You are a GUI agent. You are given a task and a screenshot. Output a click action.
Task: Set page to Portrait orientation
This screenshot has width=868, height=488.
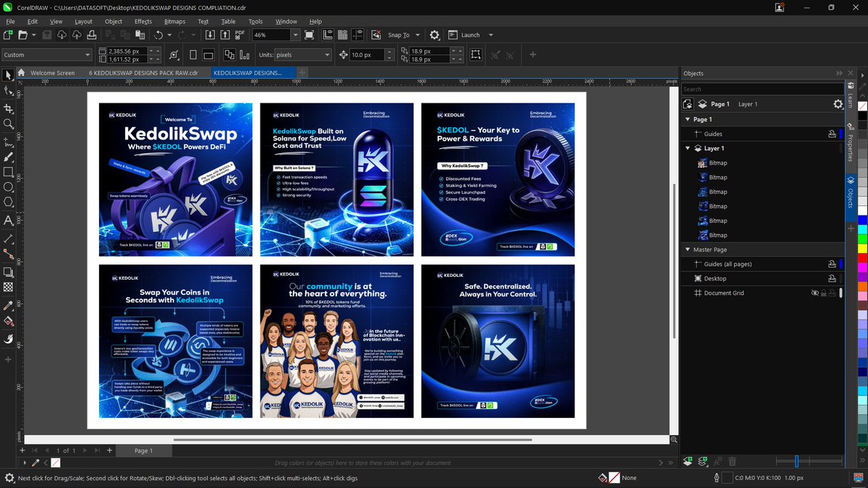click(193, 55)
